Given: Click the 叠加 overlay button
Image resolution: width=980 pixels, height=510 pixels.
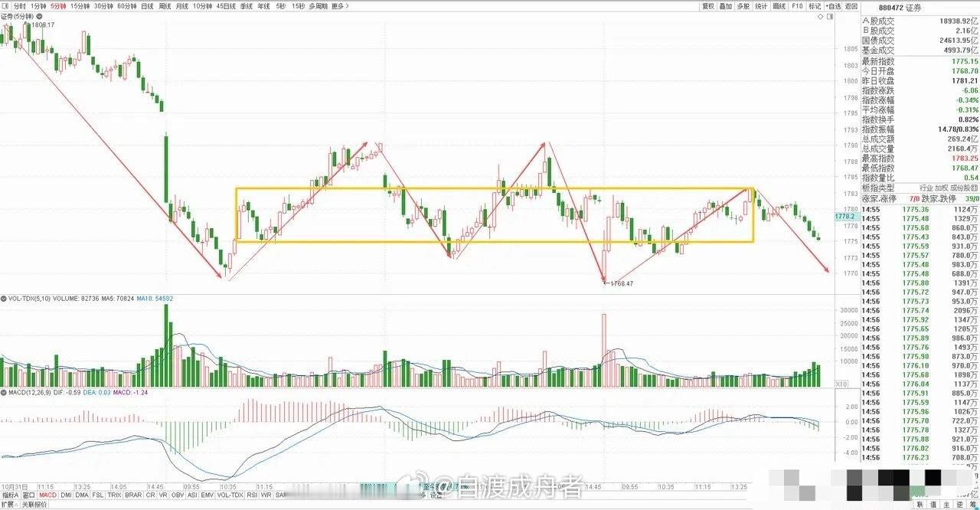Looking at the screenshot, I should 725,6.
